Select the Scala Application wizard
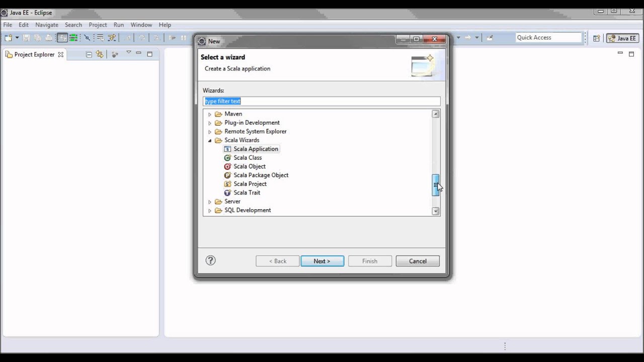Image resolution: width=644 pixels, height=362 pixels. (x=256, y=149)
